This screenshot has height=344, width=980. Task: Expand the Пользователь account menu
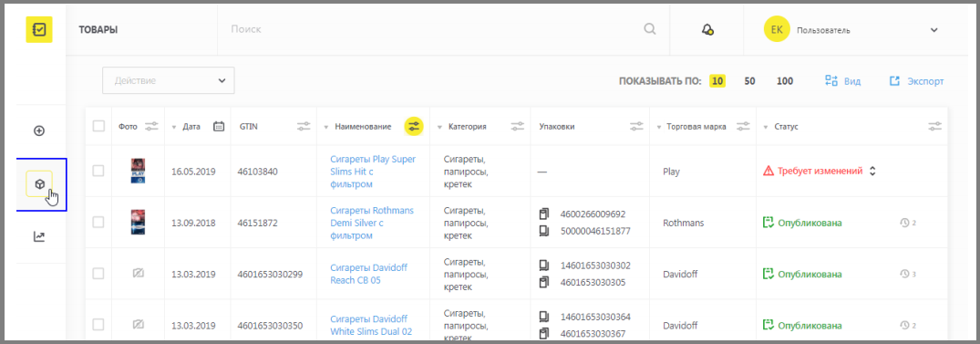[x=934, y=30]
